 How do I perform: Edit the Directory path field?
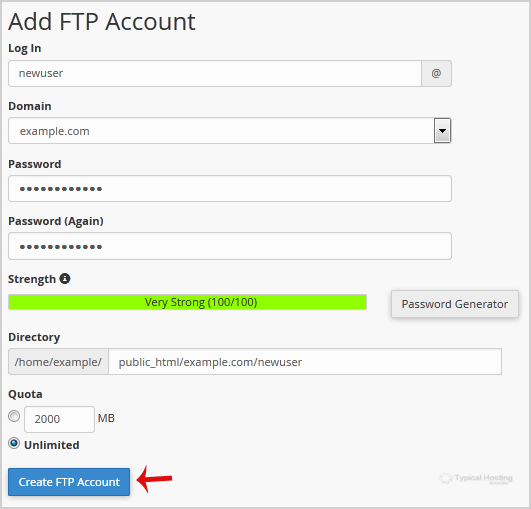coord(305,362)
